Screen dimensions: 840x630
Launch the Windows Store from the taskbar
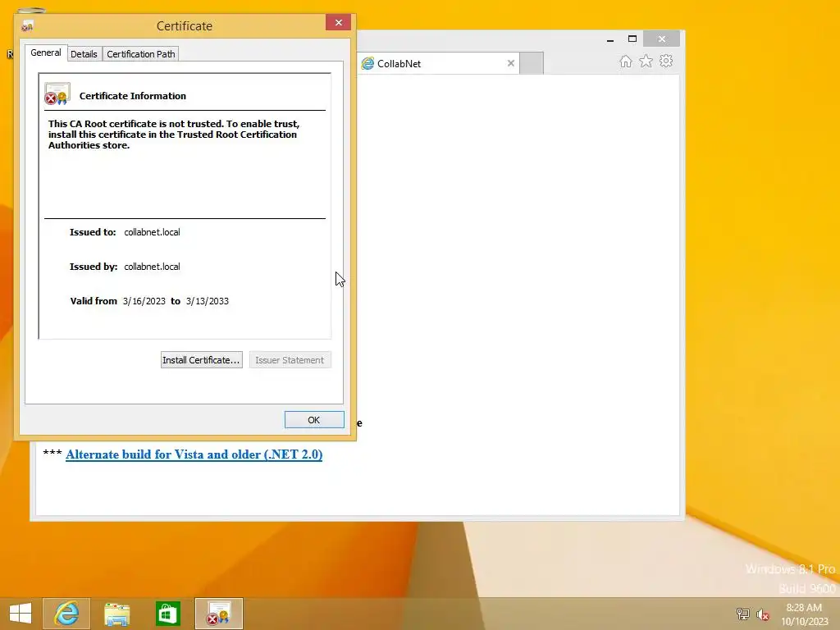click(167, 614)
